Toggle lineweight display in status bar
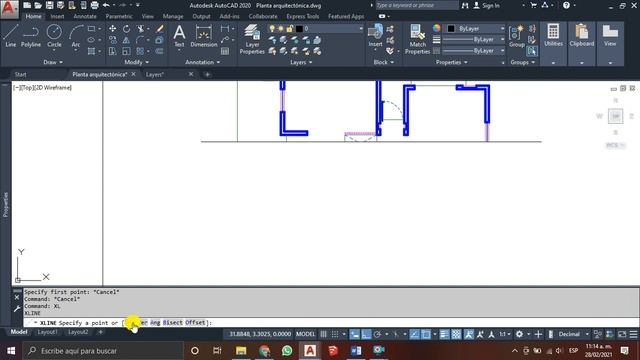The height and width of the screenshot is (360, 640). point(444,334)
